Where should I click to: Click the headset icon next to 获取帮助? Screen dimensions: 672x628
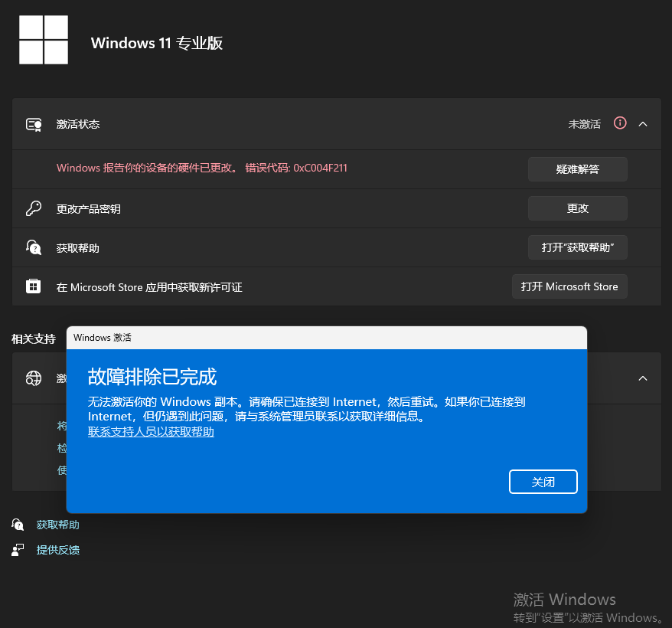tap(32, 247)
